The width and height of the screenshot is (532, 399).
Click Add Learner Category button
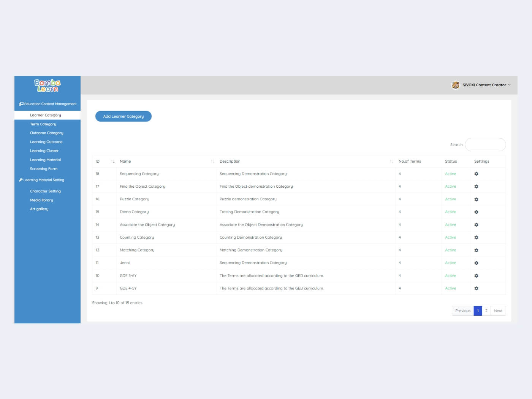[x=123, y=116]
